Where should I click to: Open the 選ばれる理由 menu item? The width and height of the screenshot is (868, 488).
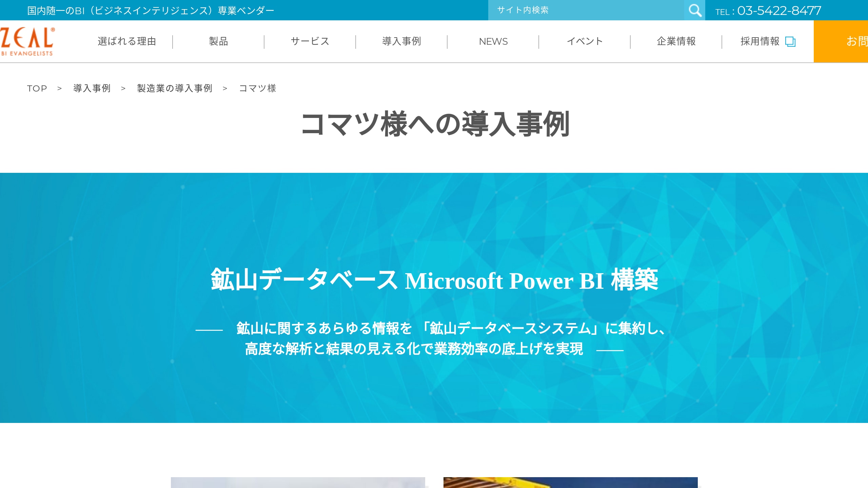coord(127,41)
